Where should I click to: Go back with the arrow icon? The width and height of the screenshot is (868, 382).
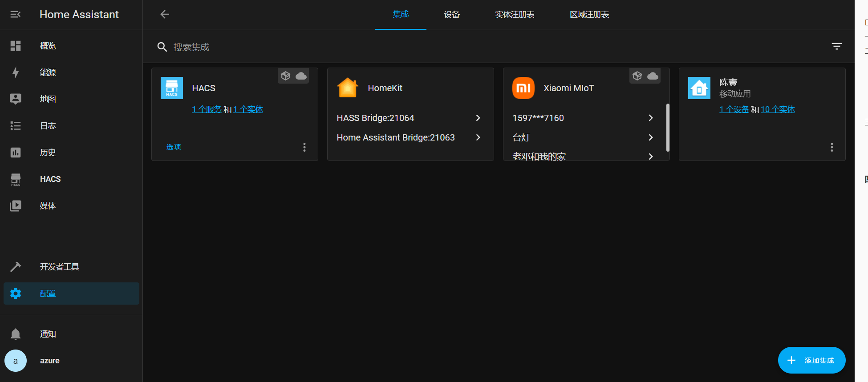[165, 14]
